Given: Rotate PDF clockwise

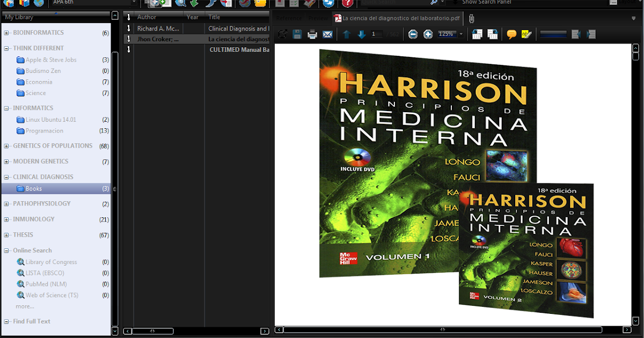Looking at the screenshot, I should coord(492,34).
